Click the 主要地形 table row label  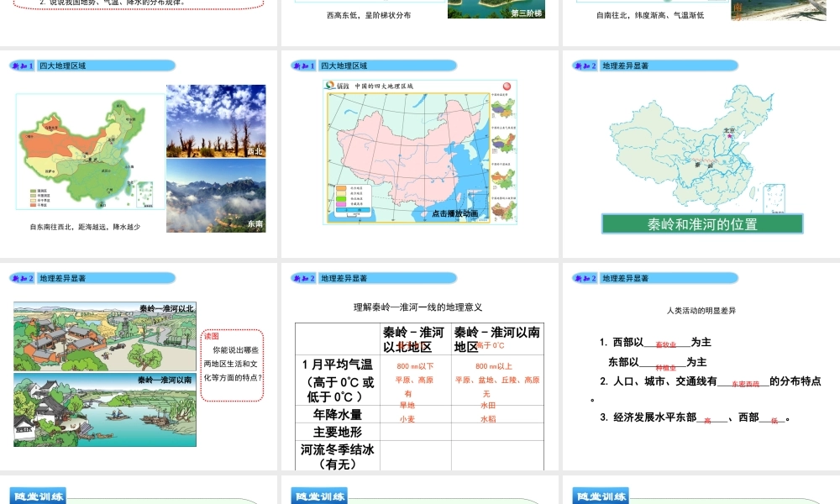point(338,433)
